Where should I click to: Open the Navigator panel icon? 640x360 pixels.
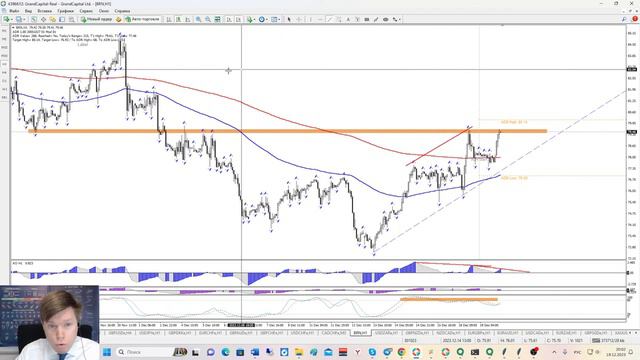(x=53, y=19)
